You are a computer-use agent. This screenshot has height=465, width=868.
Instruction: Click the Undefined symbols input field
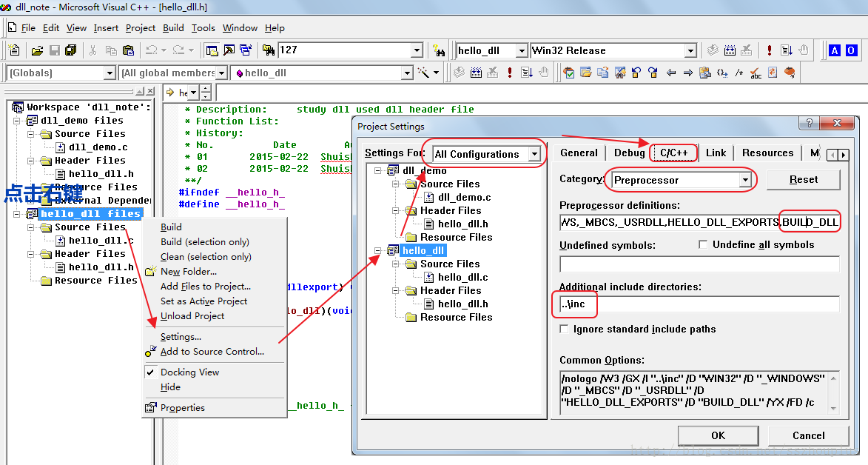[x=700, y=264]
